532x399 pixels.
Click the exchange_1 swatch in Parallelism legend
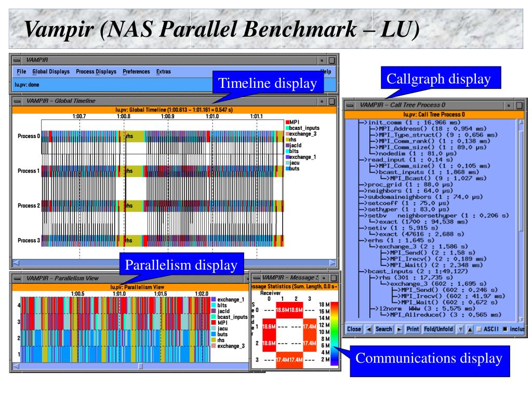click(x=214, y=300)
